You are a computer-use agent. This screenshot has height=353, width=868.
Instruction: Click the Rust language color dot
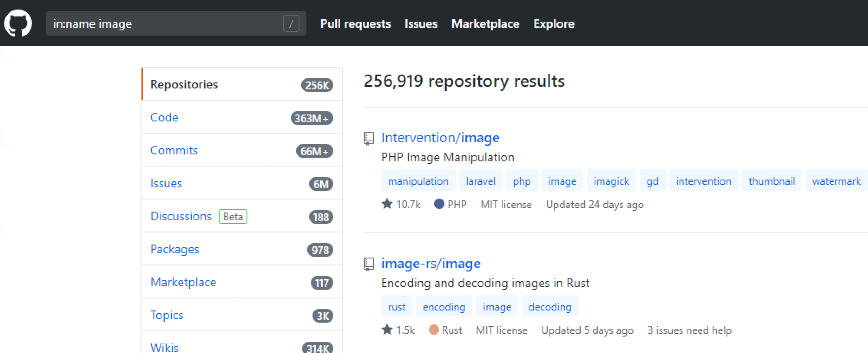(x=434, y=330)
